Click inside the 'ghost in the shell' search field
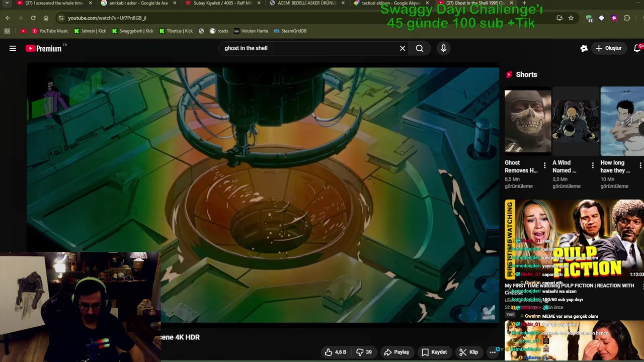 [x=308, y=48]
